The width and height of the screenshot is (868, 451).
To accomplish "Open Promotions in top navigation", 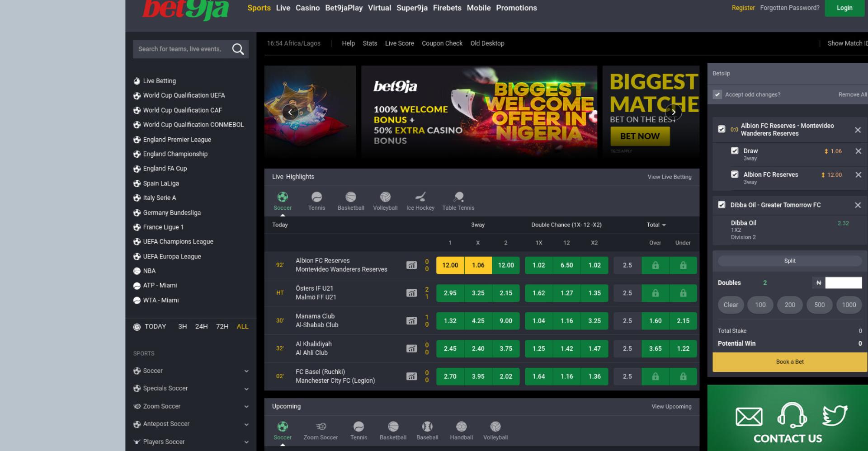I will point(516,8).
